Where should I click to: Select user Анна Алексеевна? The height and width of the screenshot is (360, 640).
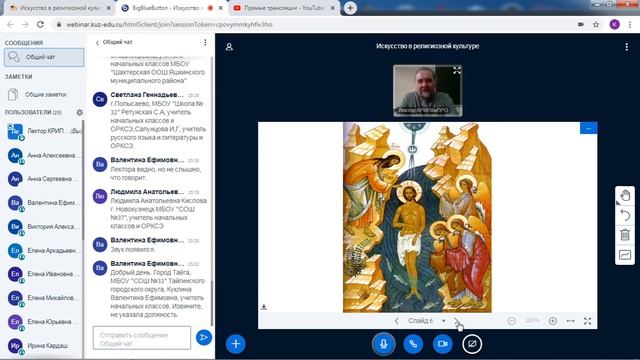coord(43,156)
